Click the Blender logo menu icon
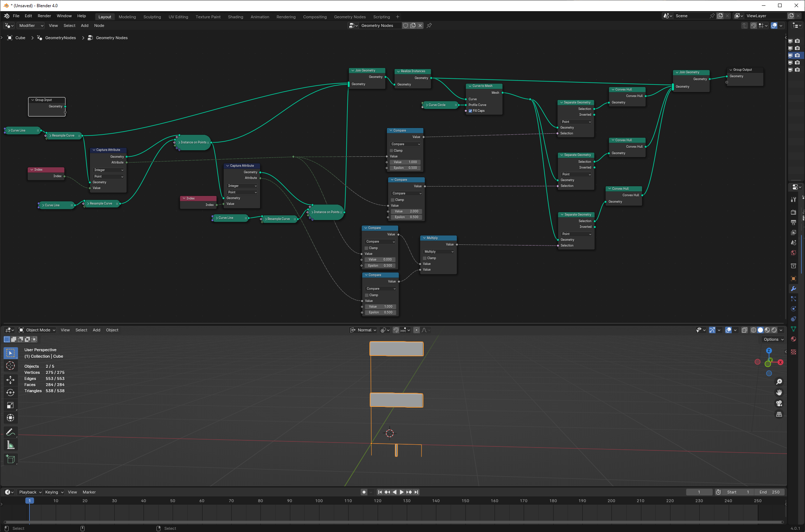The height and width of the screenshot is (532, 805). tap(7, 16)
